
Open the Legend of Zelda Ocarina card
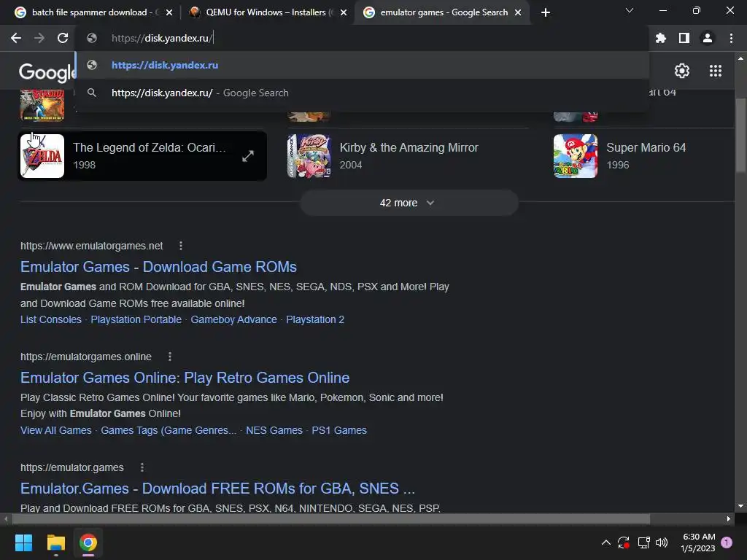142,156
